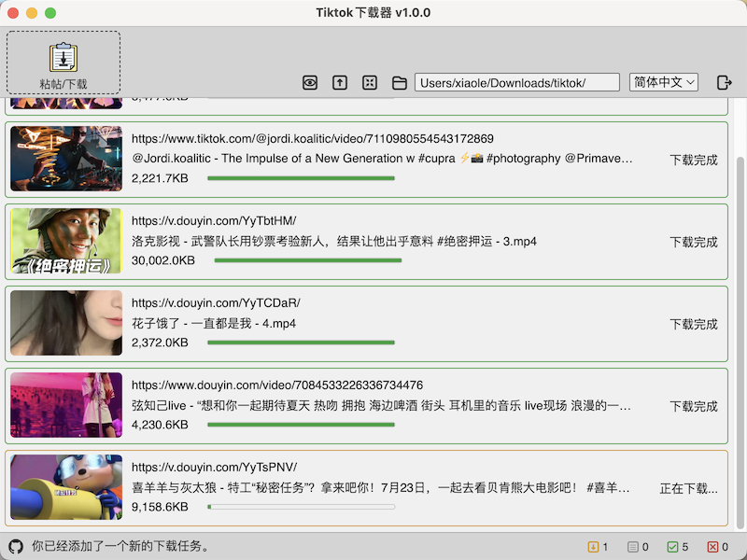This screenshot has width=747, height=560.
Task: Open the download folder icon
Action: coord(400,83)
